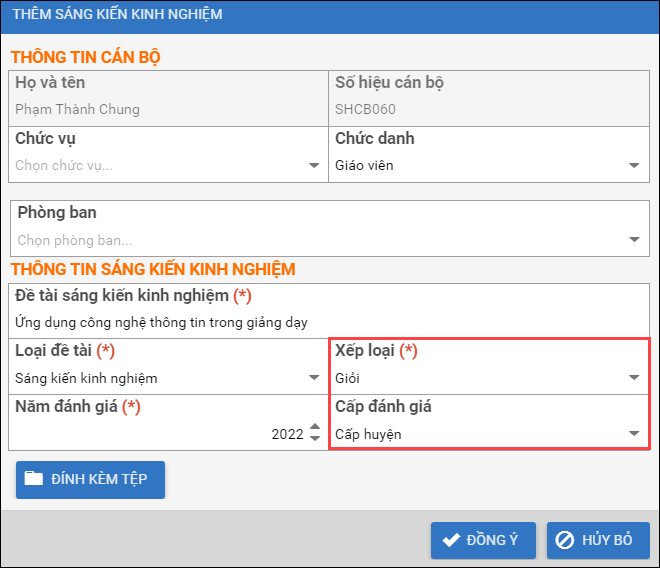The image size is (660, 568).
Task: Click the cancel circle icon on HỦY BỎ
Action: pyautogui.click(x=565, y=540)
